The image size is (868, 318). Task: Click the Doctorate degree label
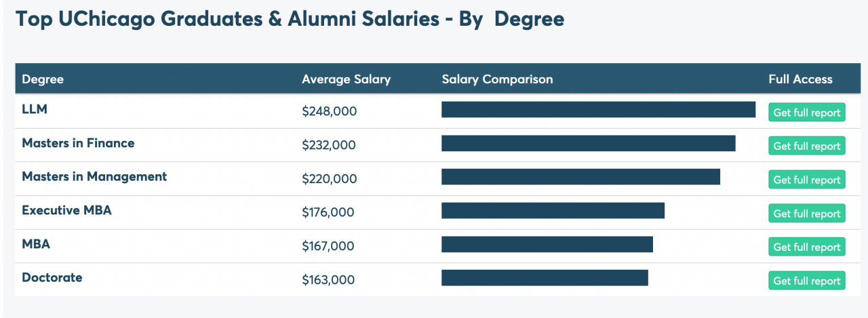pyautogui.click(x=52, y=277)
